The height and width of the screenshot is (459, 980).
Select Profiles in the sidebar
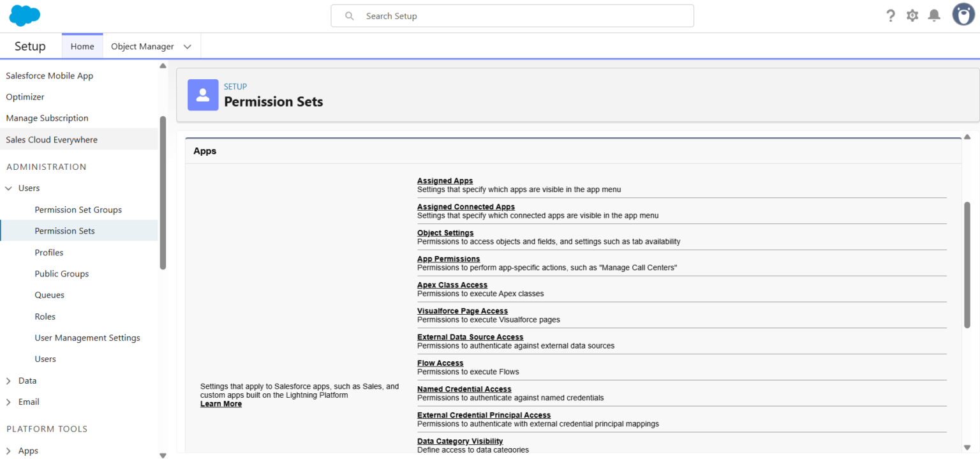[x=48, y=252]
